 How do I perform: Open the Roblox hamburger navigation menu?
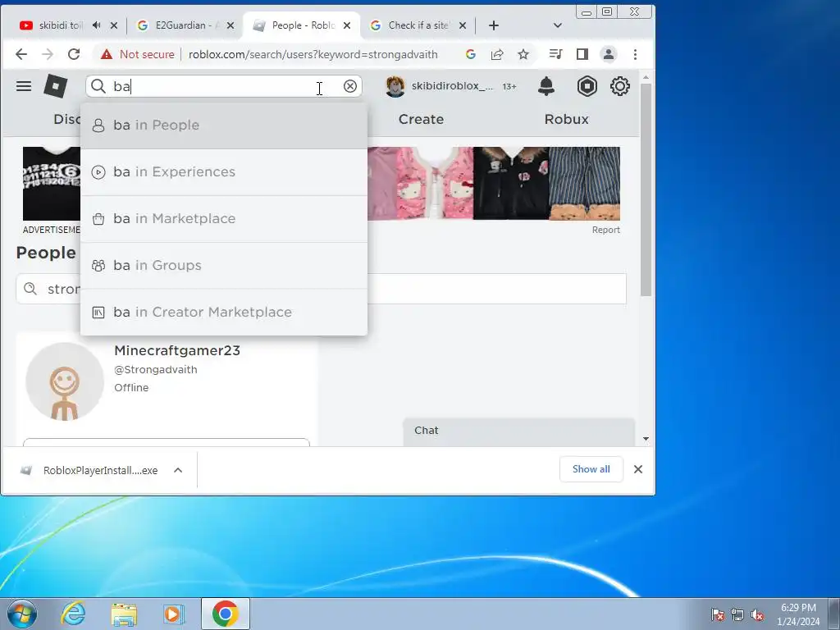tap(24, 86)
